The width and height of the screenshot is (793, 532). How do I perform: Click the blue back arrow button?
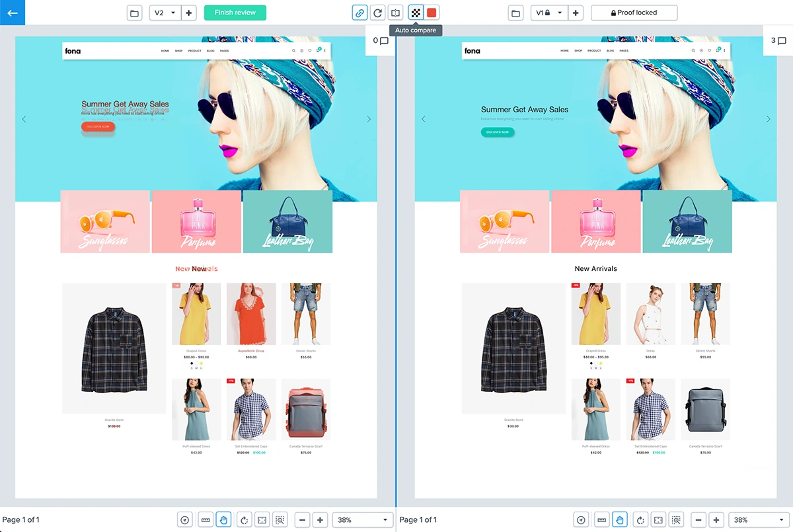[12, 13]
